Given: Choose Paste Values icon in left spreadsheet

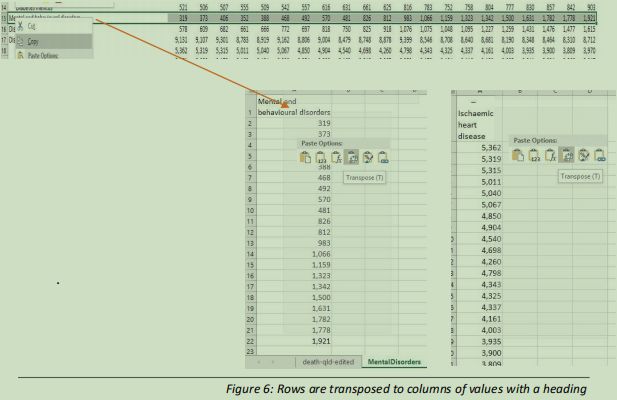Looking at the screenshot, I should (322, 157).
